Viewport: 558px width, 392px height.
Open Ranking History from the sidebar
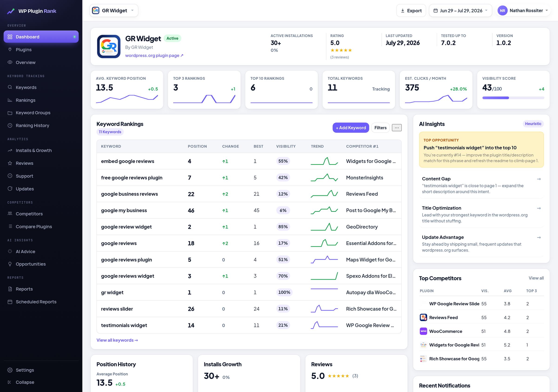pyautogui.click(x=41, y=125)
